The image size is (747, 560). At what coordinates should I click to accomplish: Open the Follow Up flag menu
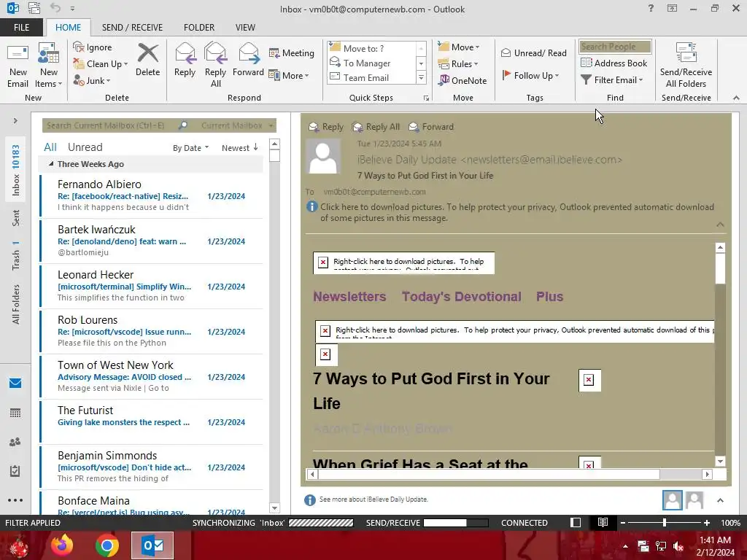[x=530, y=75]
